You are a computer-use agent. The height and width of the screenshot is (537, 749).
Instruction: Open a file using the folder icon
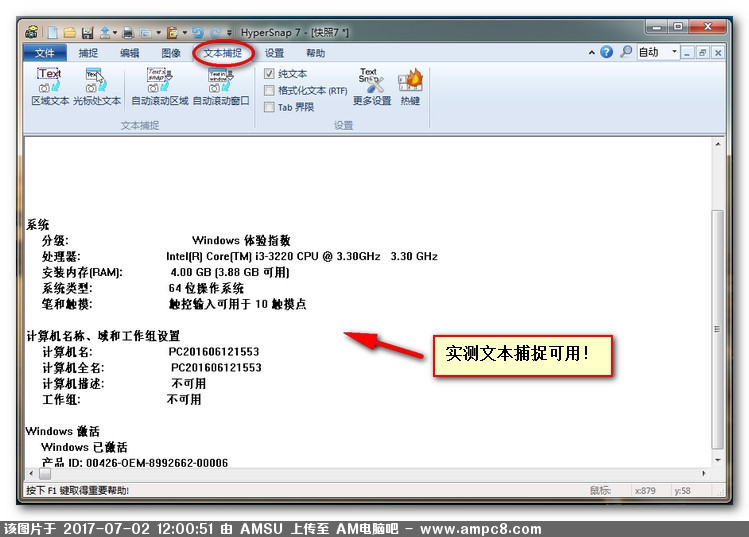(70, 32)
